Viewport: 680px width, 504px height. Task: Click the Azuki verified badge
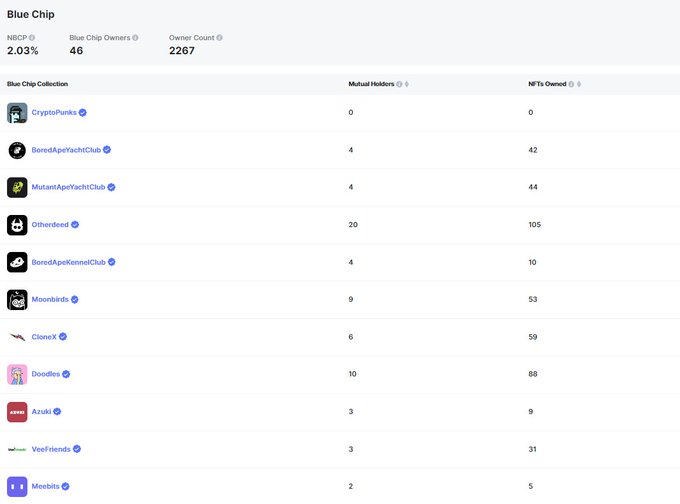point(57,411)
